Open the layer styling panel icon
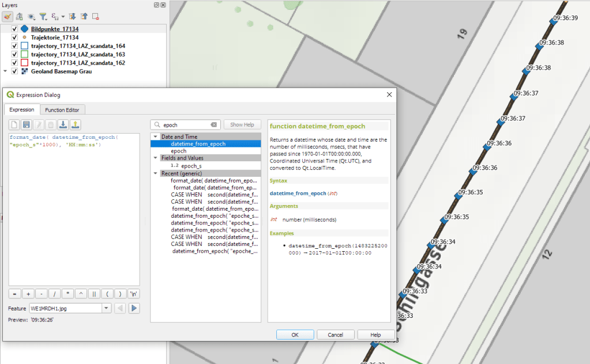The height and width of the screenshot is (364, 590). (x=8, y=17)
